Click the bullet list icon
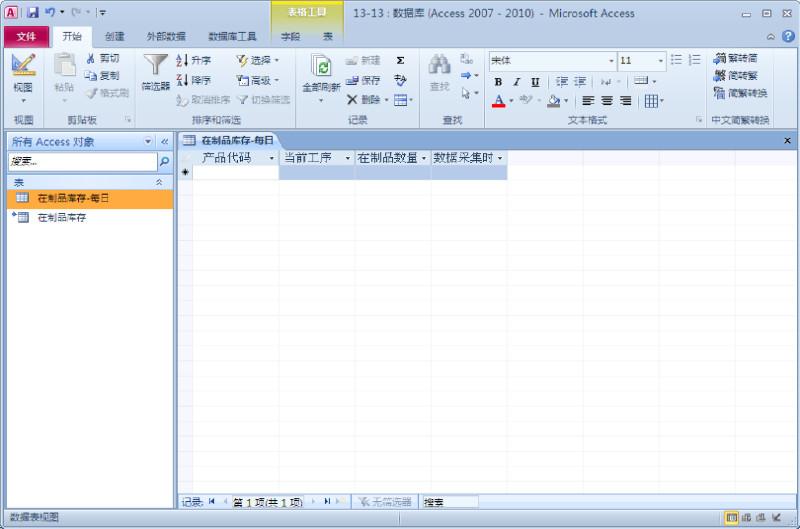Image resolution: width=800 pixels, height=529 pixels. 676,60
